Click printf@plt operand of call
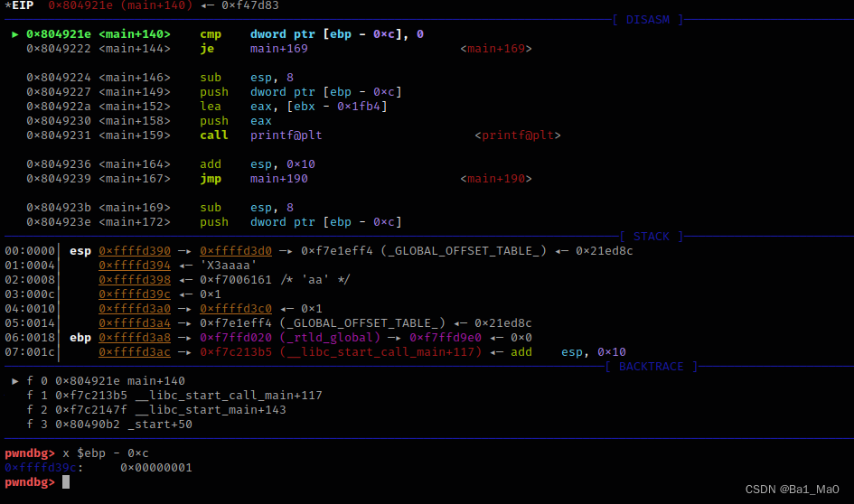Screen dimensions: 854x504 coord(286,135)
